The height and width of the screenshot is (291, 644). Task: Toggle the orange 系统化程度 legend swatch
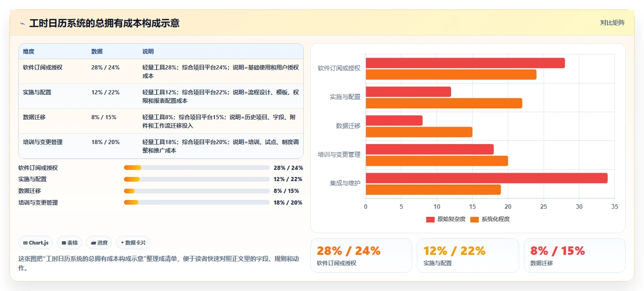pyautogui.click(x=475, y=219)
